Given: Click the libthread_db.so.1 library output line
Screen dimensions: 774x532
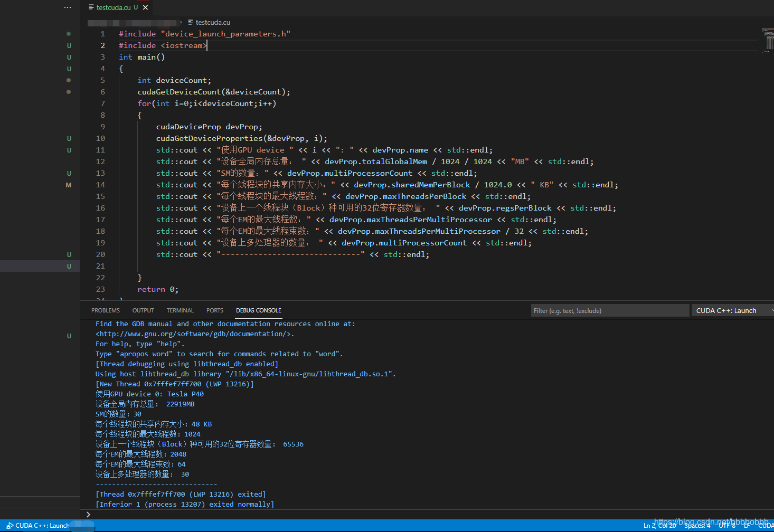Looking at the screenshot, I should tap(246, 374).
